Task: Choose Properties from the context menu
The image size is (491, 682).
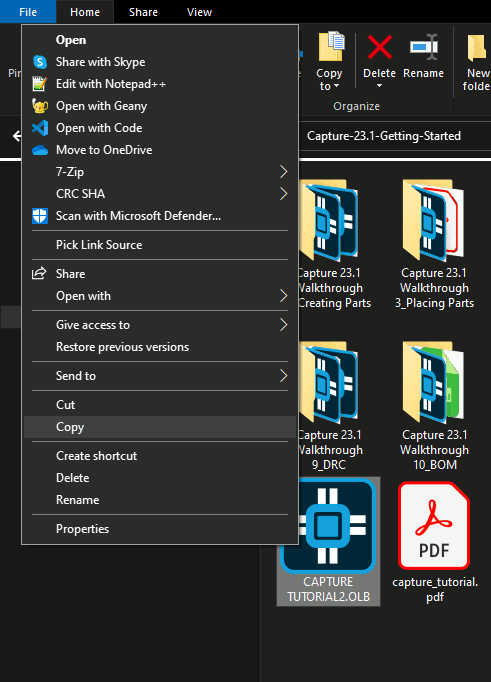Action: coord(160,529)
